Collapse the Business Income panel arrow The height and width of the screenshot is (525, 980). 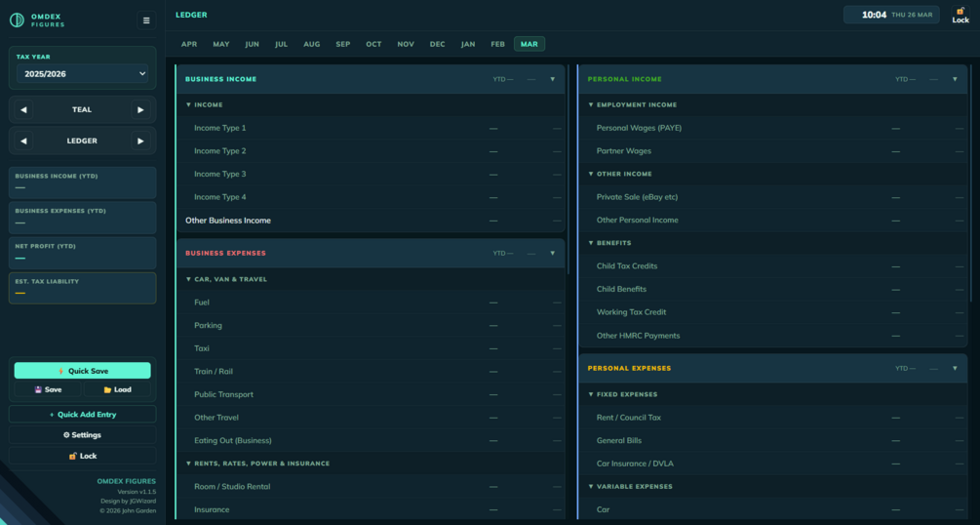pyautogui.click(x=553, y=79)
